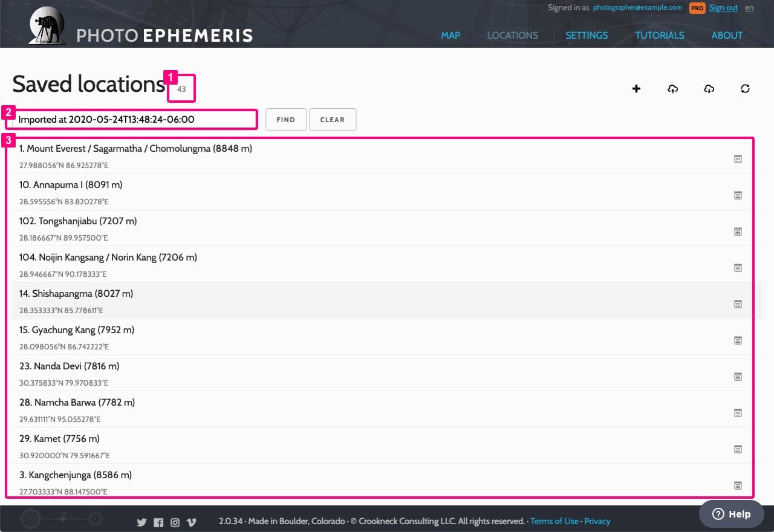
Task: Click the orange PRO badge
Action: (697, 8)
